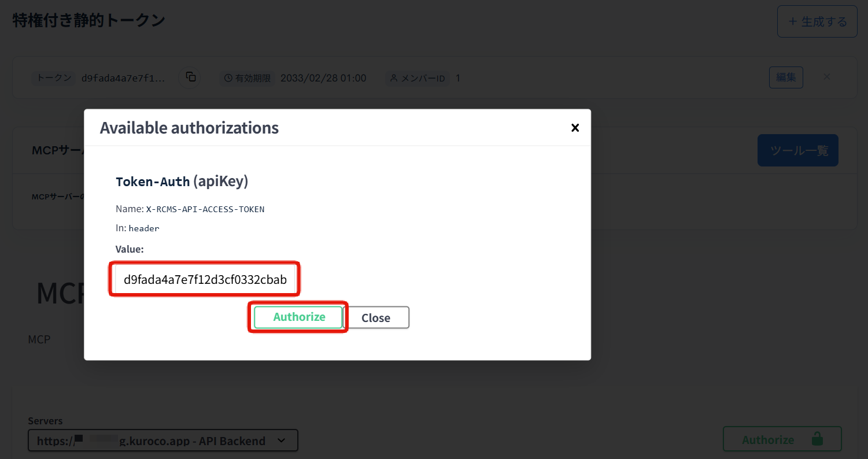The width and height of the screenshot is (868, 459).
Task: Click the X icon on the token row
Action: pos(827,77)
